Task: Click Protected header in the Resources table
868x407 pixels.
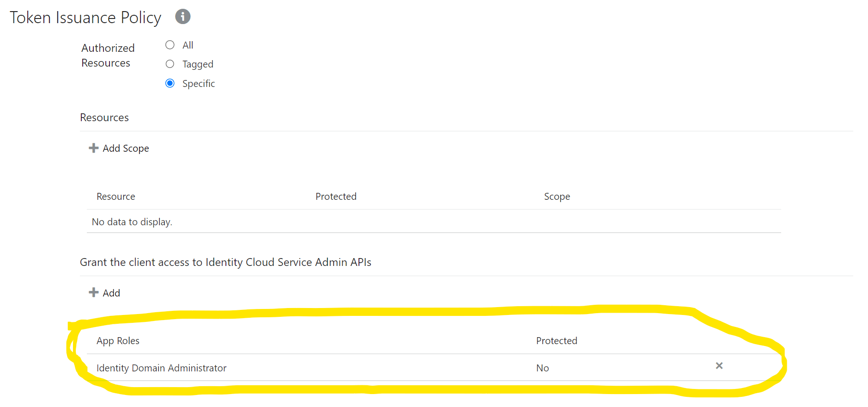Action: (x=336, y=197)
